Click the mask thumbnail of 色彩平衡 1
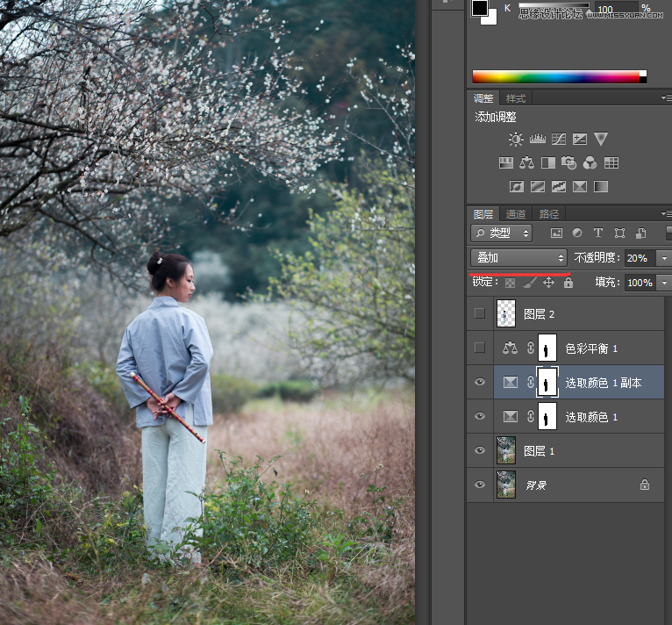The image size is (672, 625). [x=547, y=348]
